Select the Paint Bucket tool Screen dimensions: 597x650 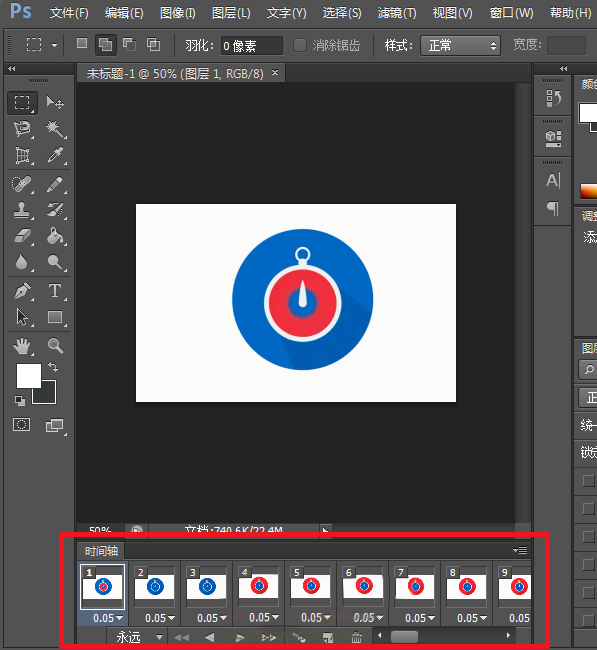coord(55,236)
